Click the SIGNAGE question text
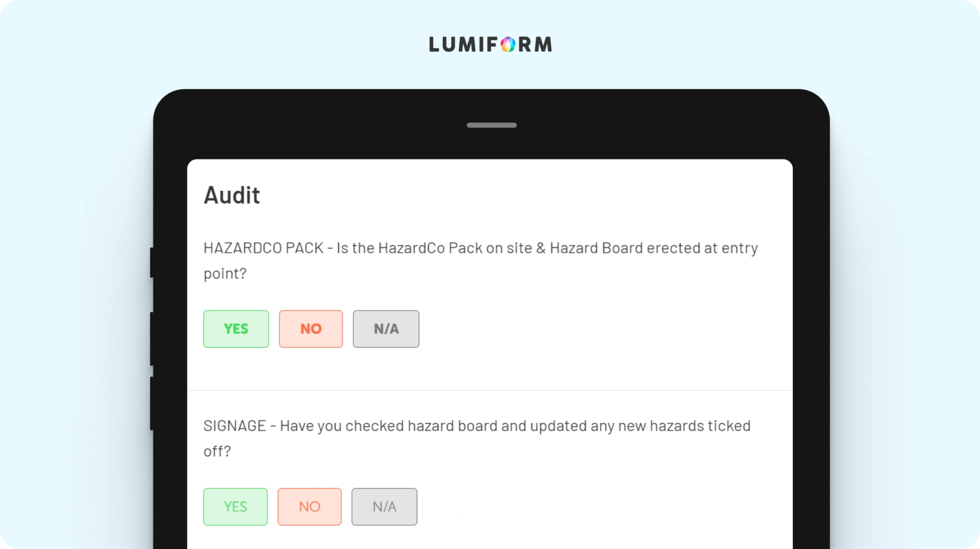980x549 pixels. click(x=477, y=439)
